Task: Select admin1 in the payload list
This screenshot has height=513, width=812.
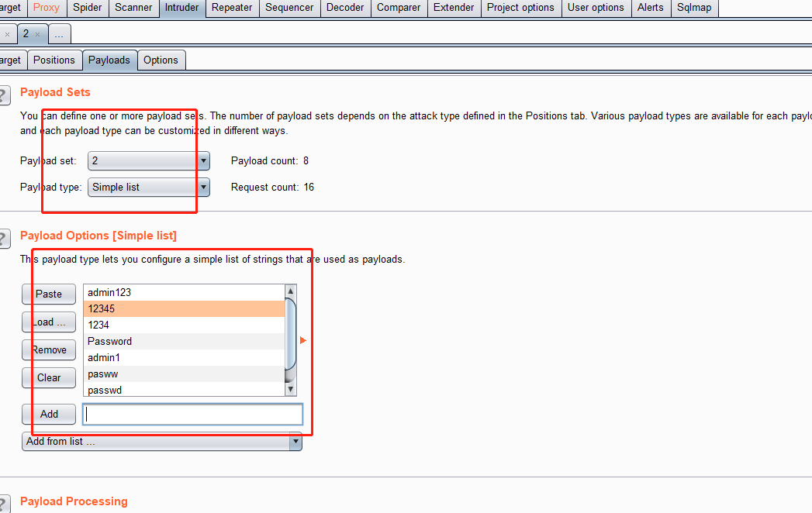Action: [x=184, y=358]
